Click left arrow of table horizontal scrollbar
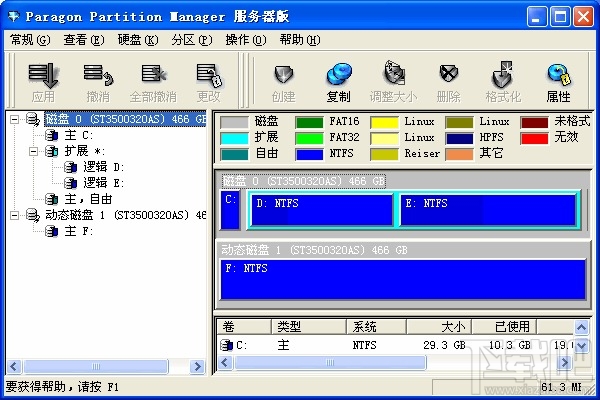 (x=225, y=362)
